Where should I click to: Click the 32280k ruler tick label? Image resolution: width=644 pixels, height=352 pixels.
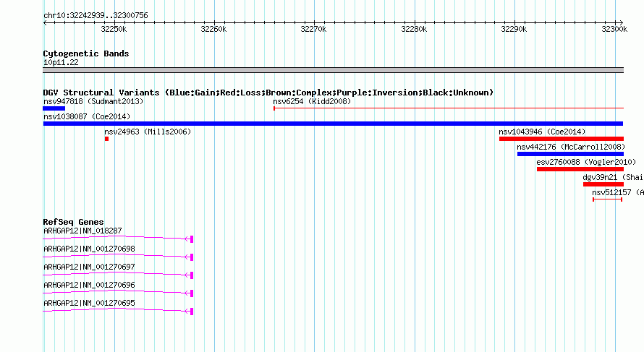[414, 29]
